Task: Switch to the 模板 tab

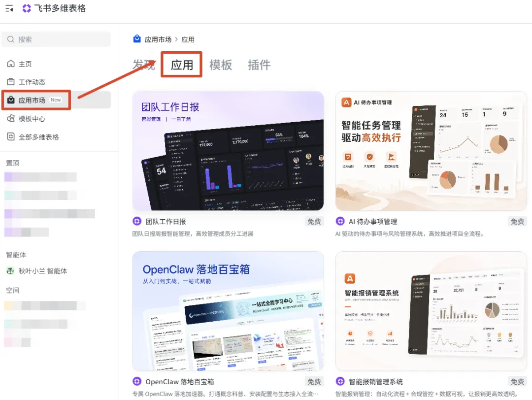Action: coord(221,65)
